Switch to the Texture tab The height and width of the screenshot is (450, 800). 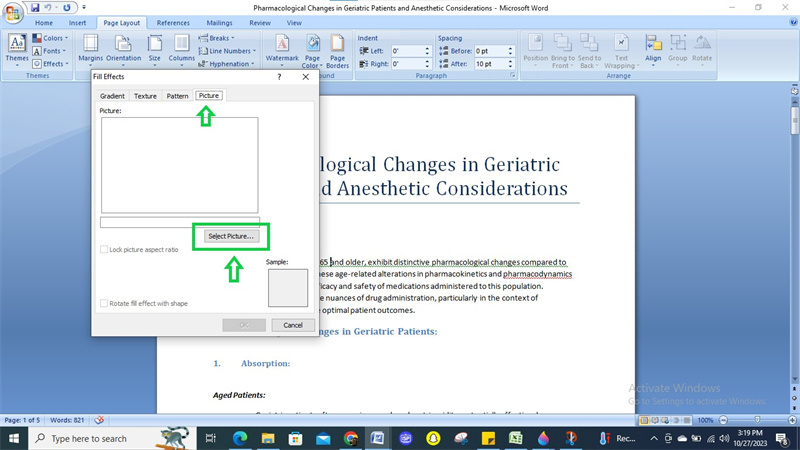(x=145, y=96)
